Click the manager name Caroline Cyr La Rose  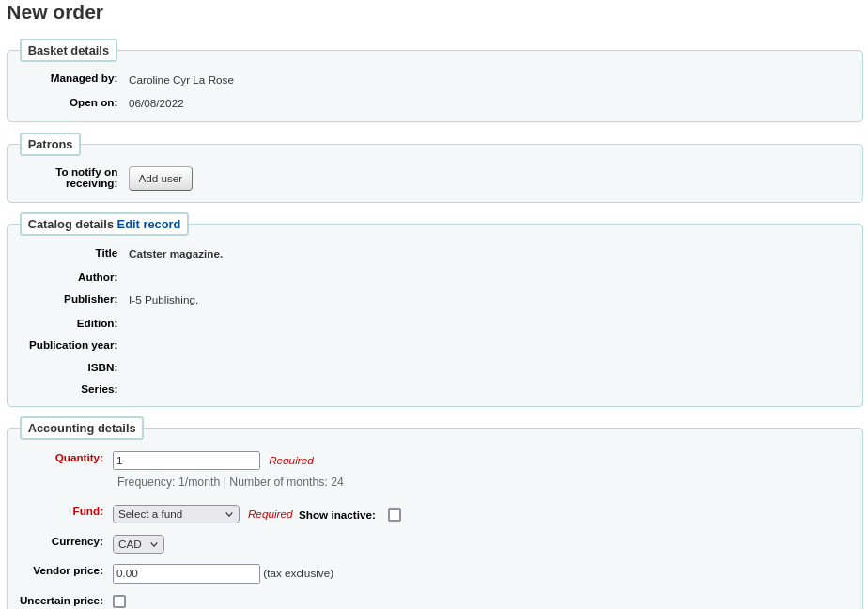tap(181, 80)
